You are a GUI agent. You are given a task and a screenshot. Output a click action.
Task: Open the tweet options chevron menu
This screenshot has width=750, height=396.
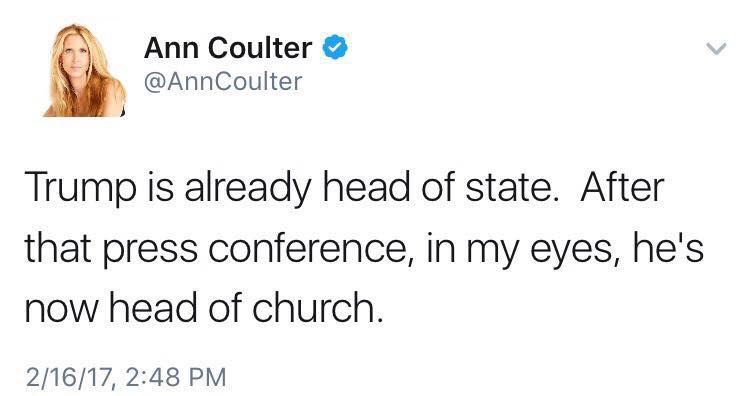716,48
